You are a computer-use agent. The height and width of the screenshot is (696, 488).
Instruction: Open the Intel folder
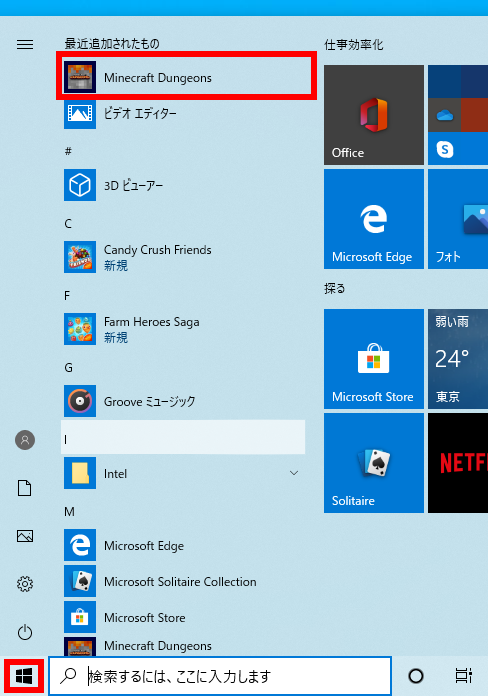click(x=183, y=473)
